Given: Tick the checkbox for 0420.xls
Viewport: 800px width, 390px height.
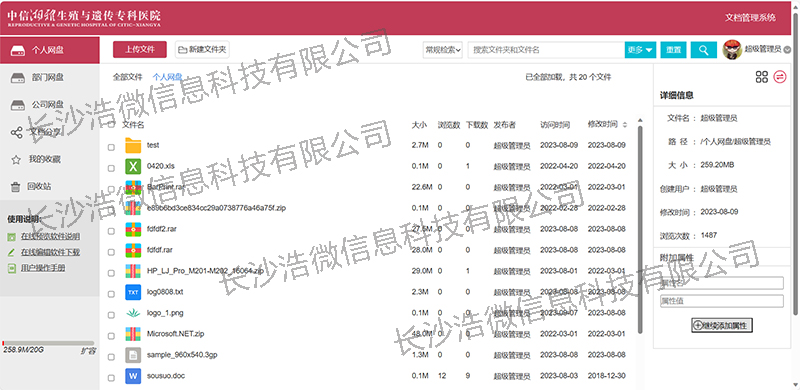Looking at the screenshot, I should [x=111, y=168].
